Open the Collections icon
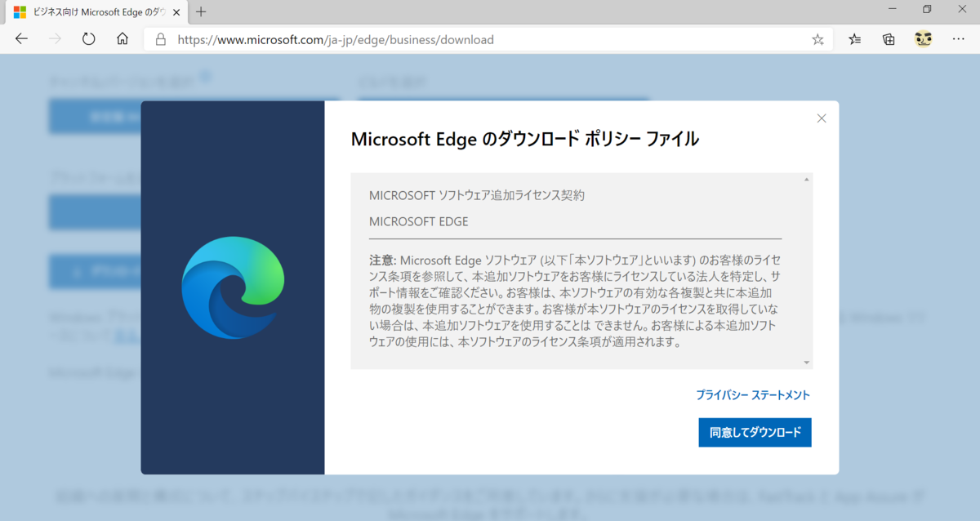Viewport: 980px width, 521px height. [x=889, y=39]
